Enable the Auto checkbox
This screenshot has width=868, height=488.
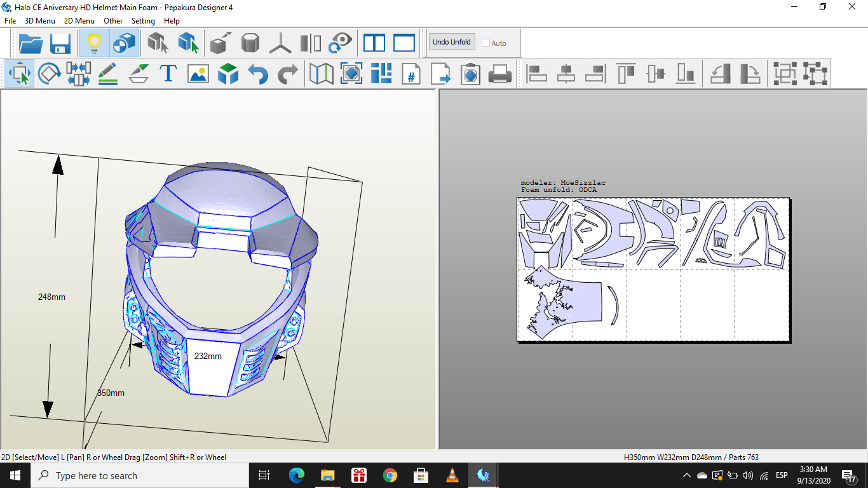pyautogui.click(x=486, y=43)
